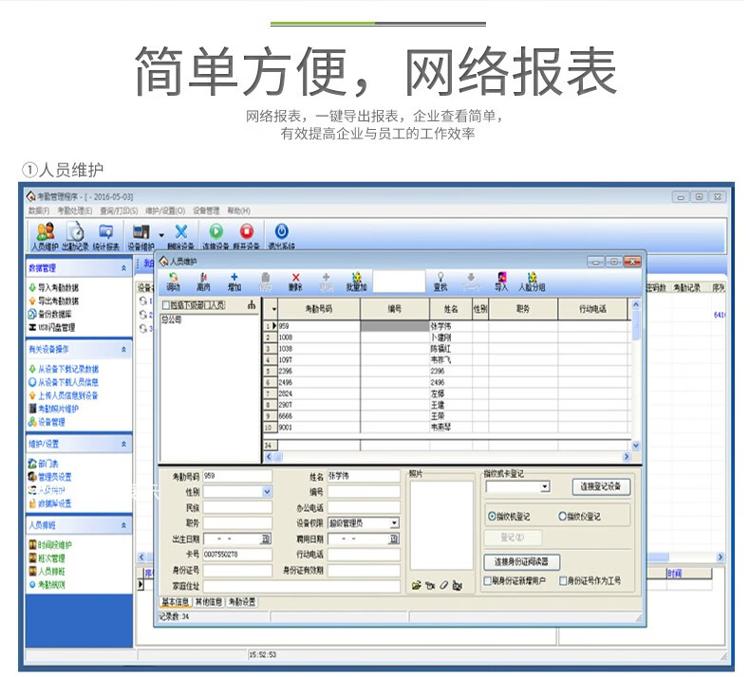
Task: Open the 考勤处理 menu
Action: [x=75, y=211]
